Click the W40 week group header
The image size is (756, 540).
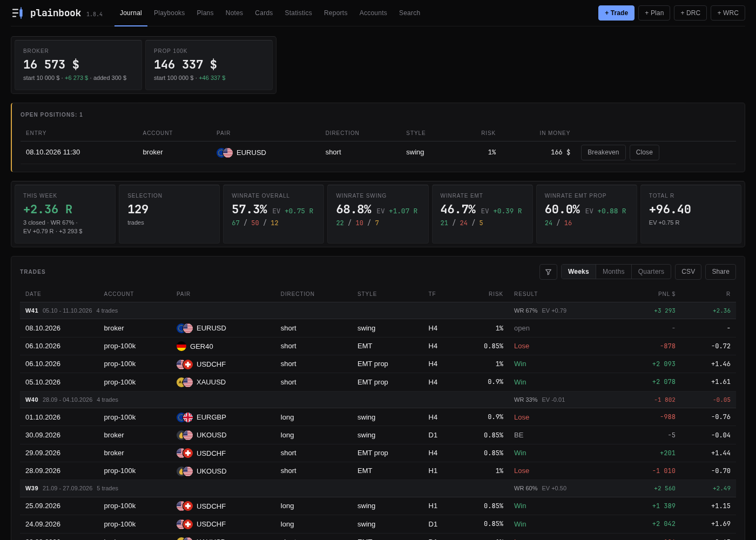(x=377, y=400)
